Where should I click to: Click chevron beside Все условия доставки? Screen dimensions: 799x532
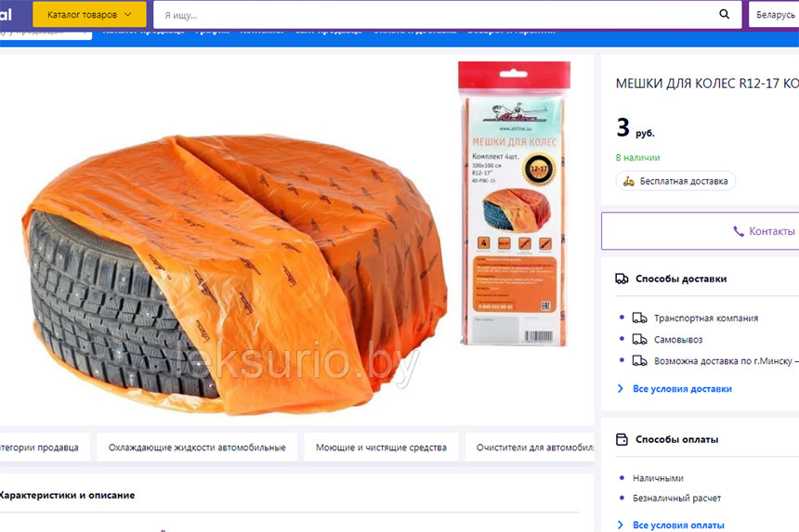(620, 389)
